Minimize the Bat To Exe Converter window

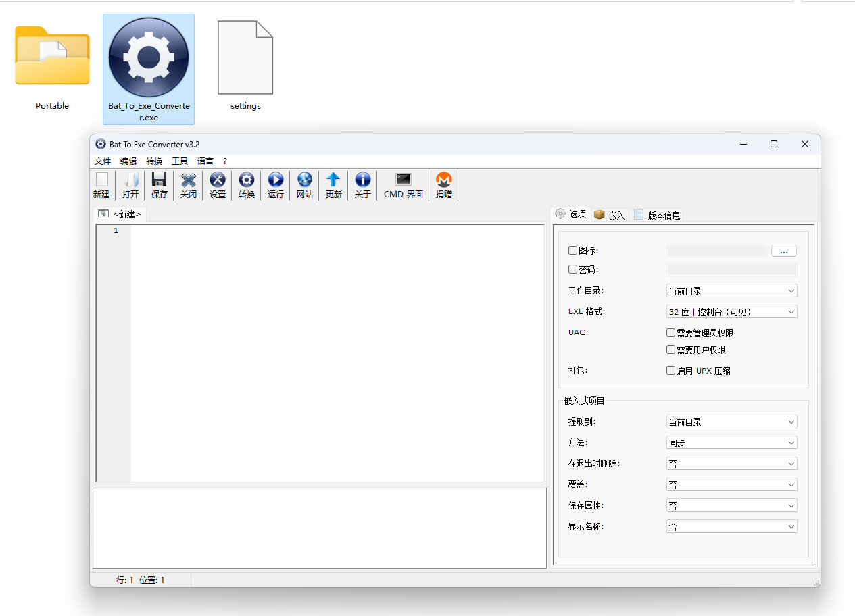tap(743, 144)
